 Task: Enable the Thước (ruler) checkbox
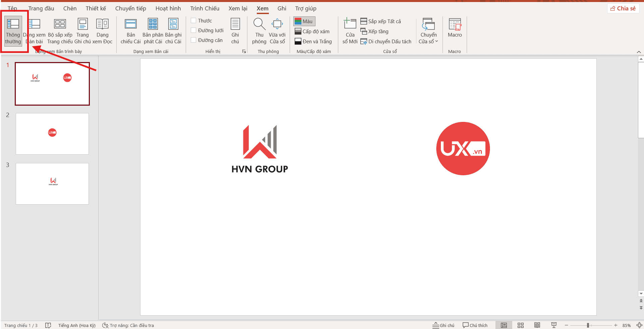point(193,20)
